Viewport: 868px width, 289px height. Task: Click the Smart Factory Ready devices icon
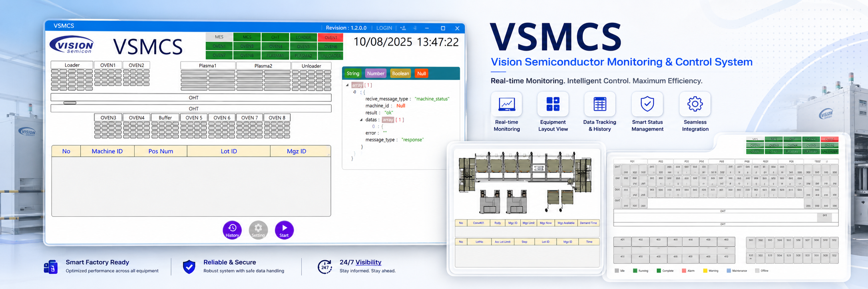[x=51, y=267]
